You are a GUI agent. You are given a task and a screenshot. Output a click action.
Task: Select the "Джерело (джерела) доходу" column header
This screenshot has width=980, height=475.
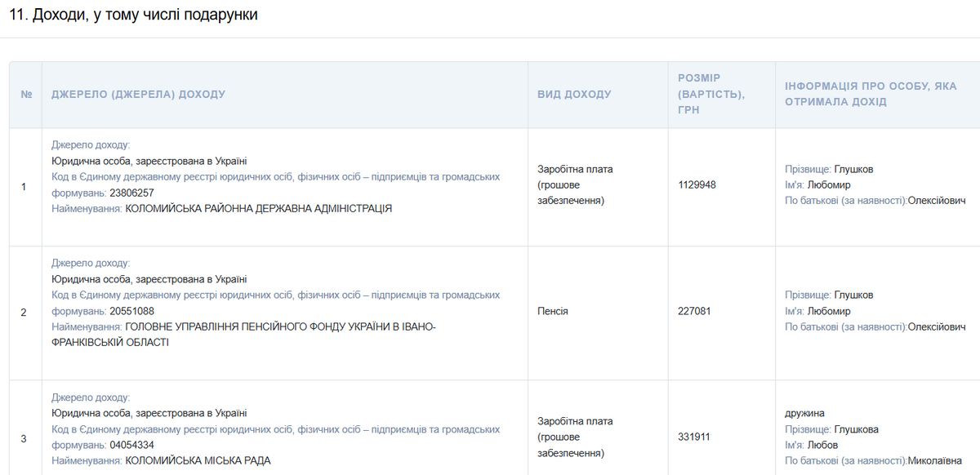pos(138,95)
